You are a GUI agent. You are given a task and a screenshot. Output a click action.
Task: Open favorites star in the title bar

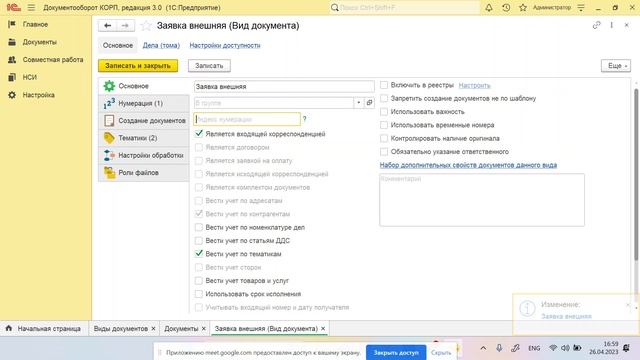[x=523, y=7]
